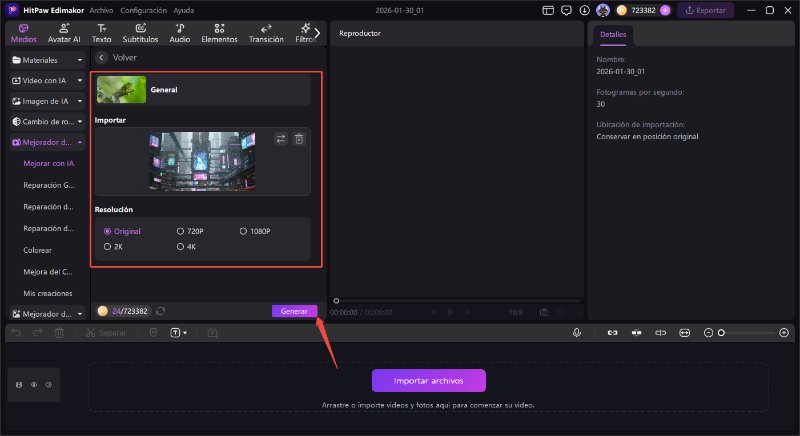Click the timeline delete trash icon
800x436 pixels.
(59, 332)
